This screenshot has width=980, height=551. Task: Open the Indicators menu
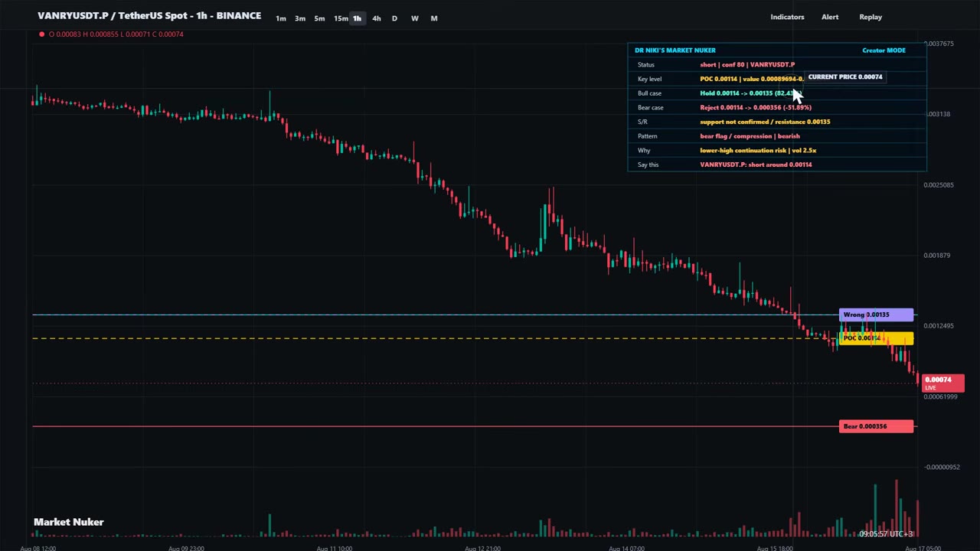[x=787, y=17]
